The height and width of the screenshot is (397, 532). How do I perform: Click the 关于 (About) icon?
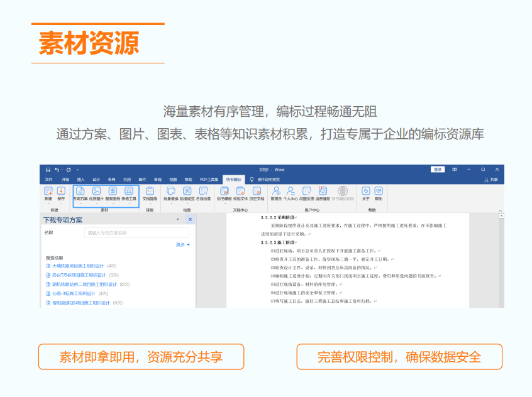(x=366, y=191)
